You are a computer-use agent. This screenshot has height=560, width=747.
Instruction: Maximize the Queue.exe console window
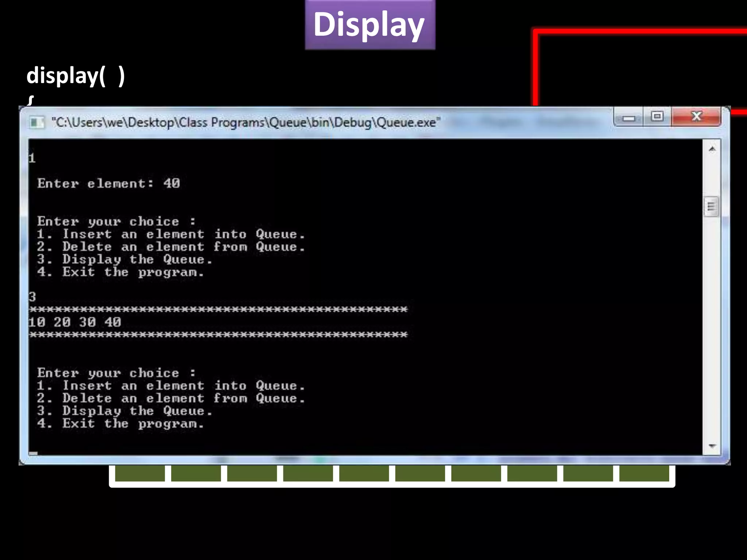click(657, 117)
